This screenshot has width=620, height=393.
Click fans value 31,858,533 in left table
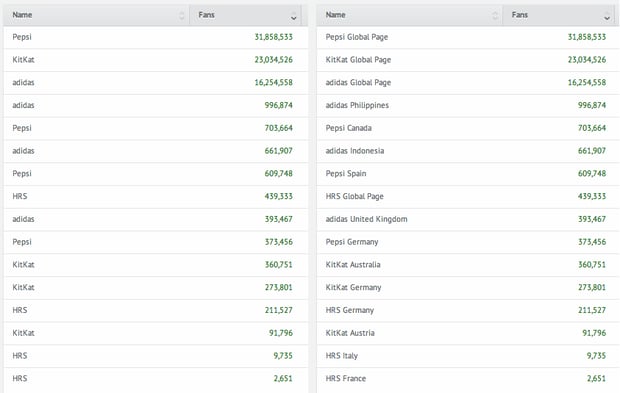pos(274,37)
